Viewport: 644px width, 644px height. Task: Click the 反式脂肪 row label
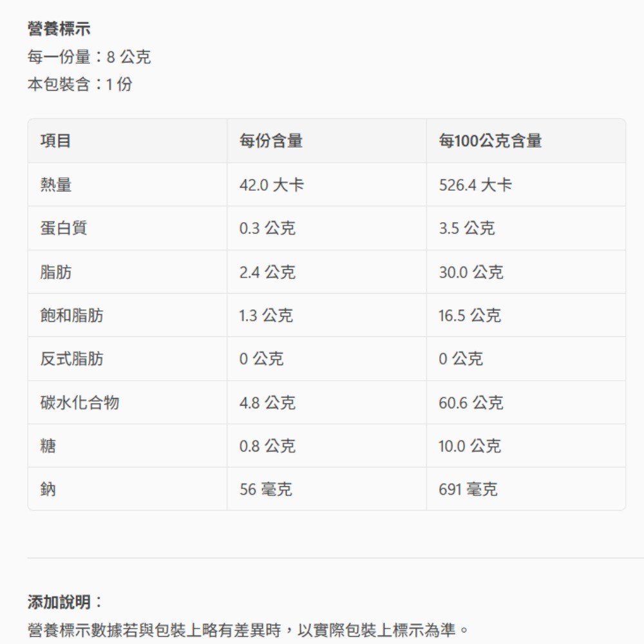click(x=71, y=359)
